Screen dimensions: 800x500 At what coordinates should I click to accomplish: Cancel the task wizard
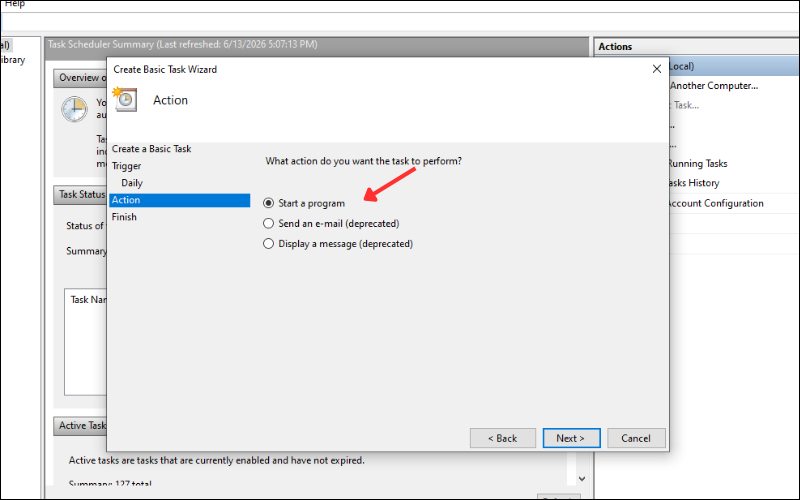click(636, 438)
